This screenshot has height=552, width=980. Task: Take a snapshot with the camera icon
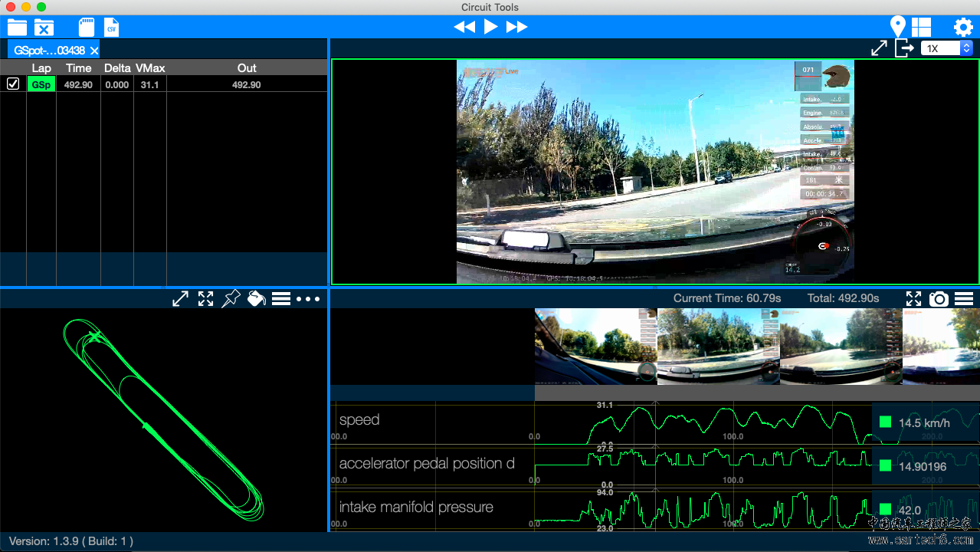[x=939, y=299]
